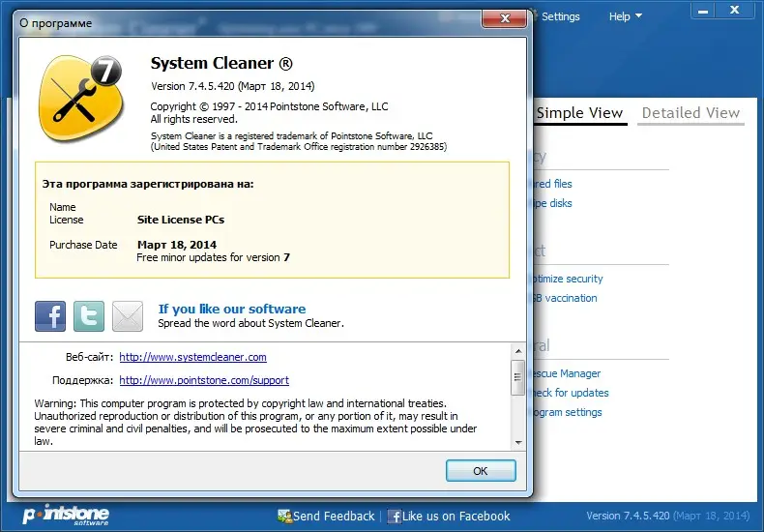Click the optimize security link
The height and width of the screenshot is (532, 764).
[x=567, y=279]
